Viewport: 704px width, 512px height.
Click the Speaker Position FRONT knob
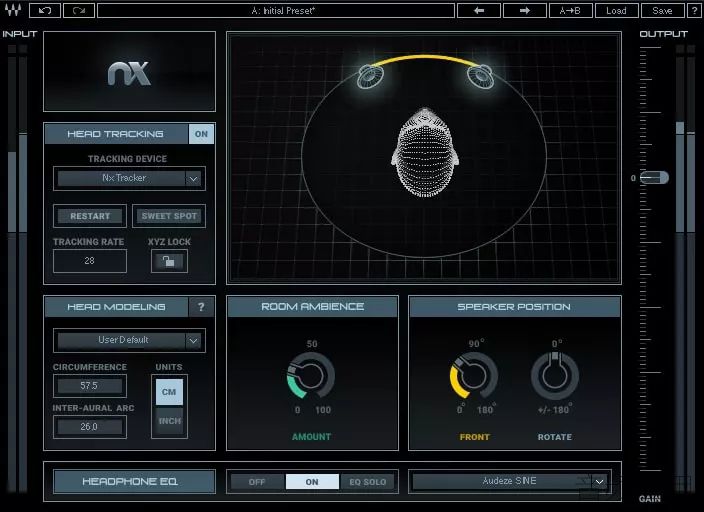click(x=474, y=375)
